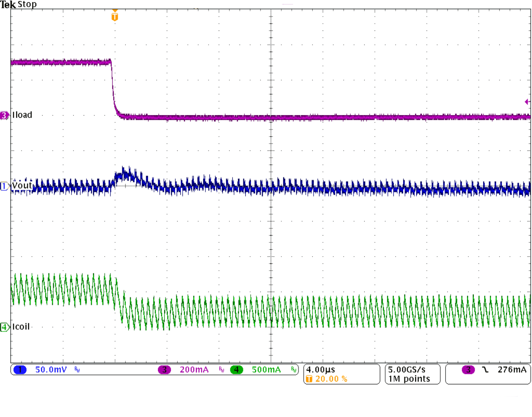Select the channel 4 Icoil badge
The width and height of the screenshot is (532, 417).
click(x=4, y=327)
